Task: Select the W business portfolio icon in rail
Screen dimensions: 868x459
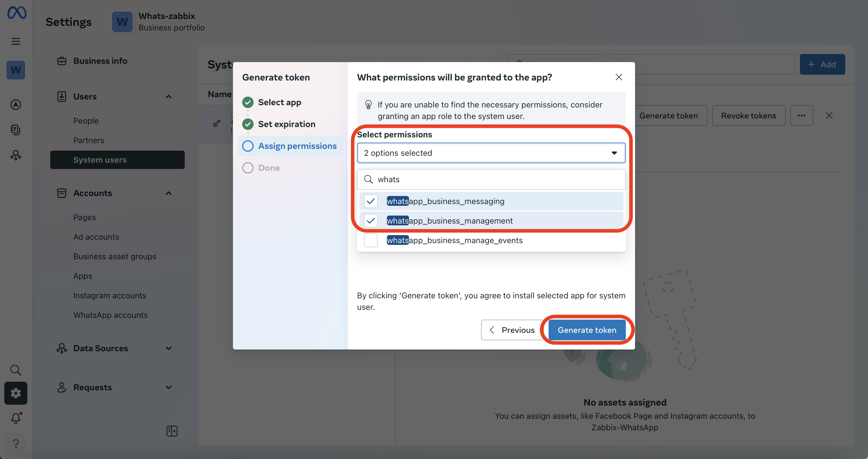Action: [16, 70]
